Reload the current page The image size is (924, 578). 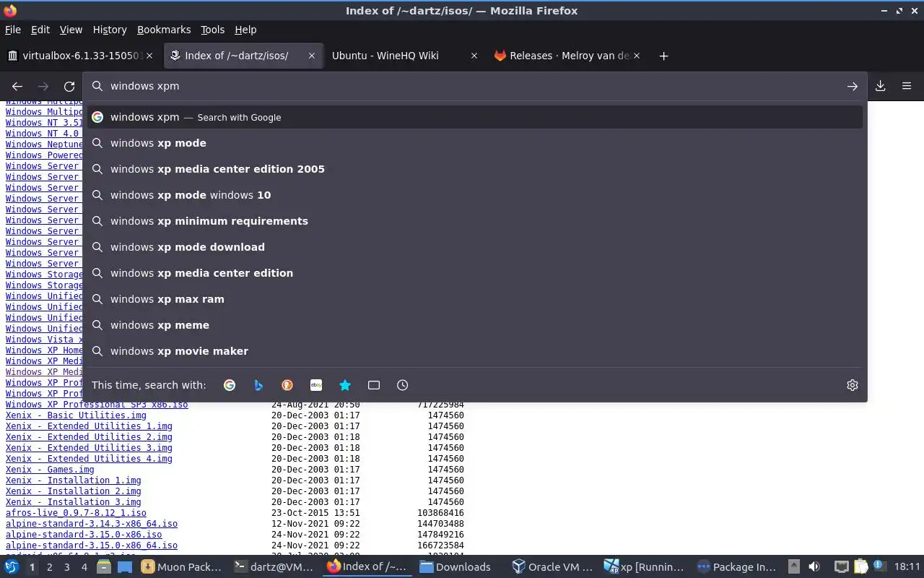click(x=69, y=86)
